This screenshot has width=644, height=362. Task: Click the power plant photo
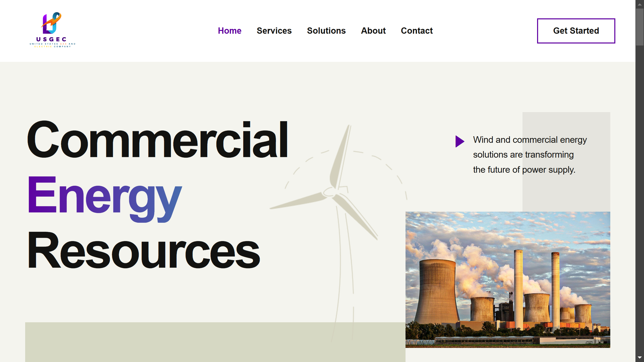coord(508,280)
